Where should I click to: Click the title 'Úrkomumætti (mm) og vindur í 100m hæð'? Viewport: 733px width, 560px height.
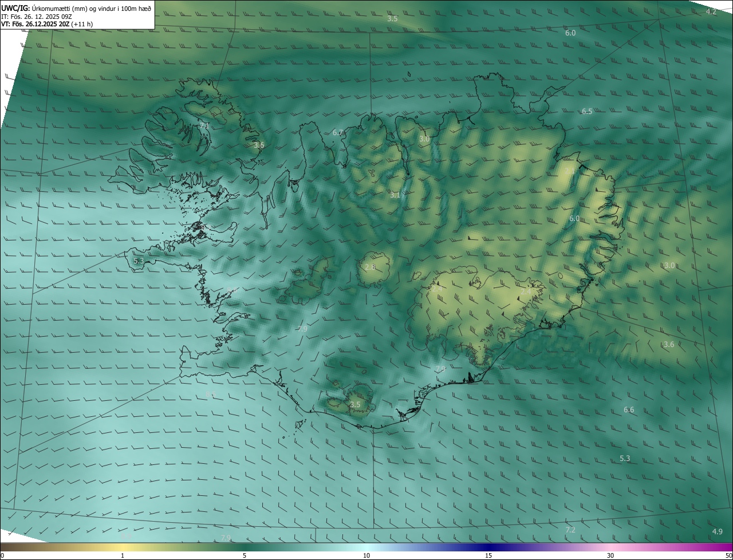click(92, 8)
